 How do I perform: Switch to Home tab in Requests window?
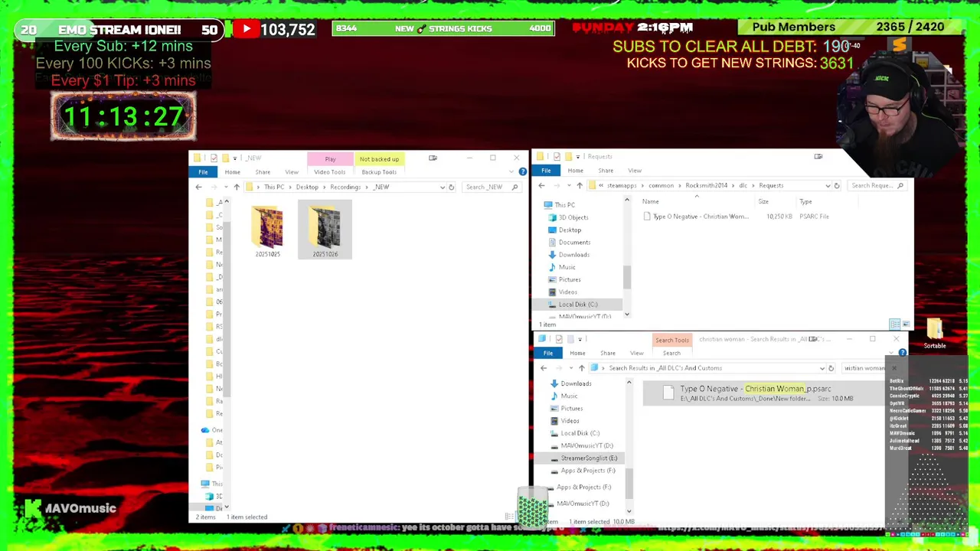pyautogui.click(x=575, y=171)
